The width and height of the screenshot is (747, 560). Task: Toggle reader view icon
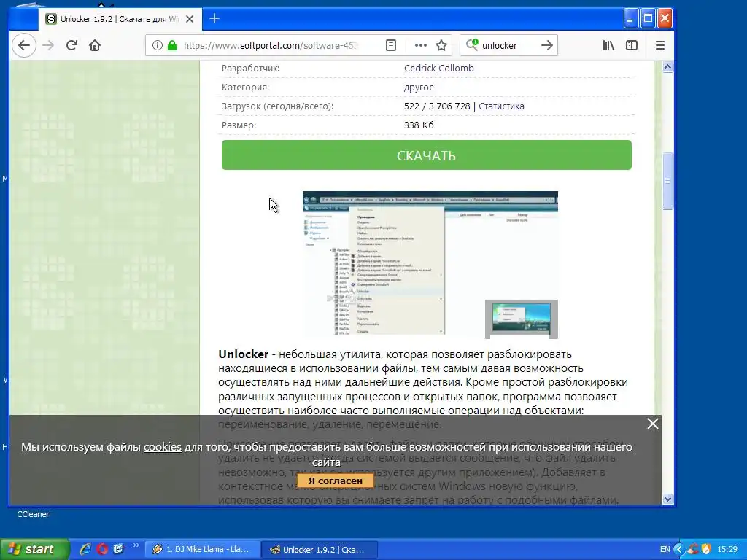391,45
